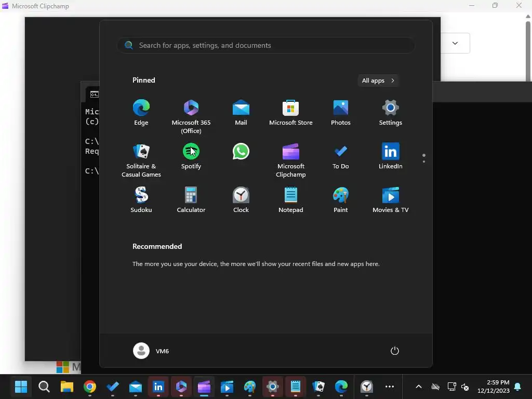This screenshot has width=532, height=399.
Task: Open the notifications bell
Action: (x=518, y=387)
